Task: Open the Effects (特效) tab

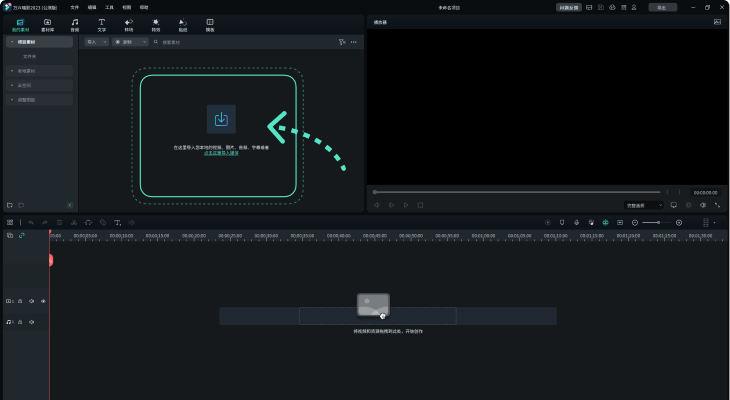Action: (x=155, y=24)
